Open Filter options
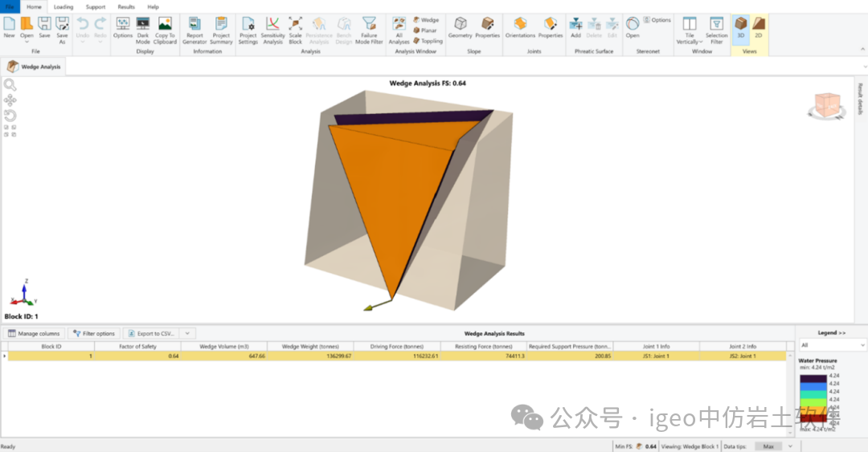Image resolution: width=868 pixels, height=452 pixels. click(93, 334)
